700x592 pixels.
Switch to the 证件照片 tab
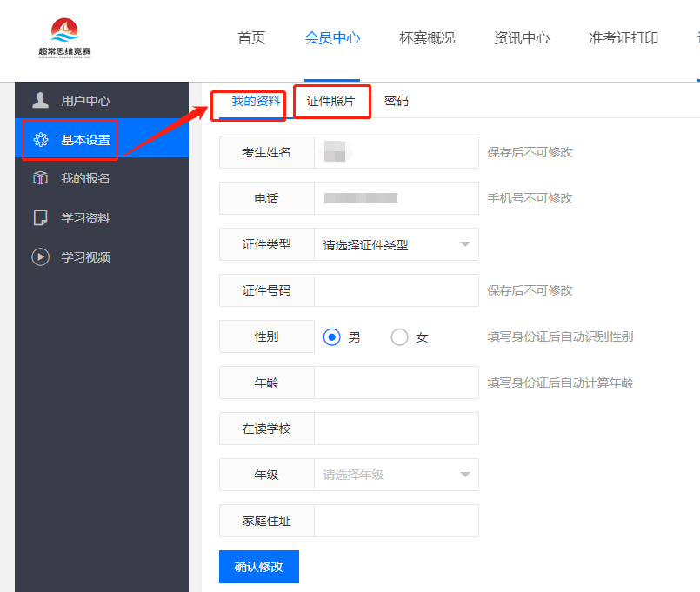330,101
